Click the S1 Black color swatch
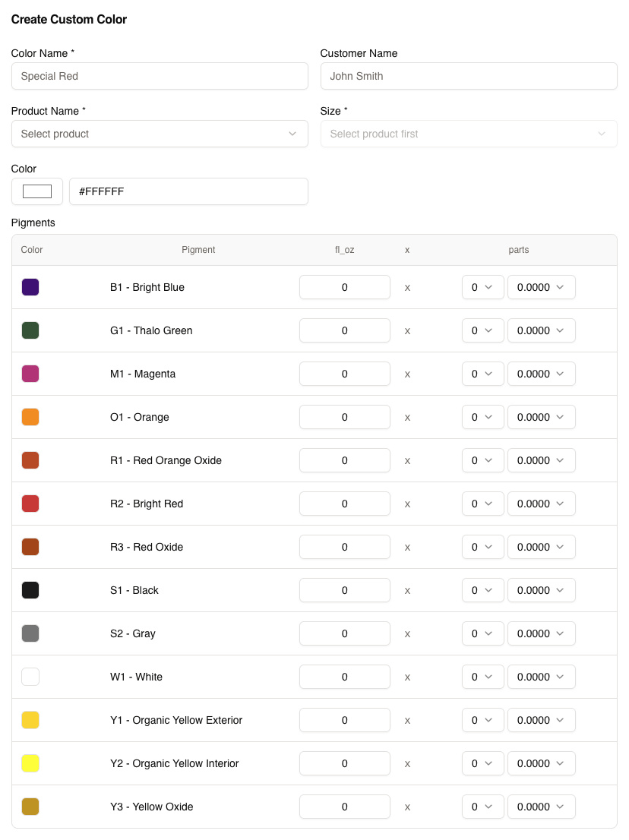 click(x=30, y=590)
